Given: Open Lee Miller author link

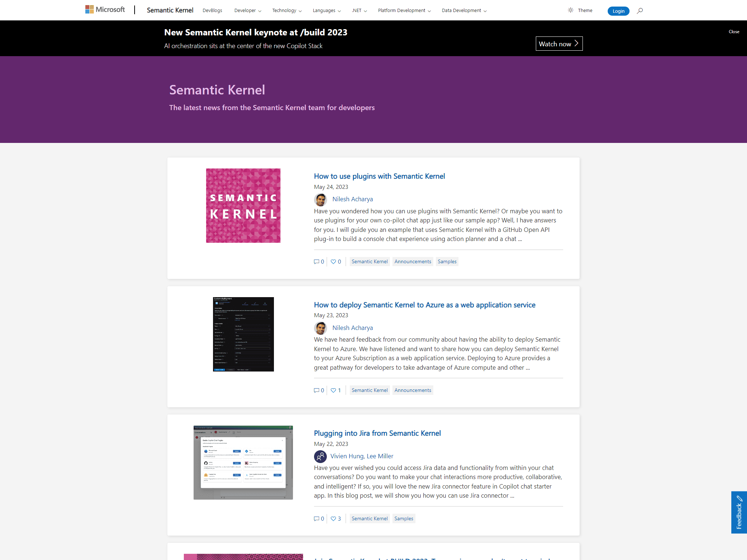Looking at the screenshot, I should tap(380, 456).
